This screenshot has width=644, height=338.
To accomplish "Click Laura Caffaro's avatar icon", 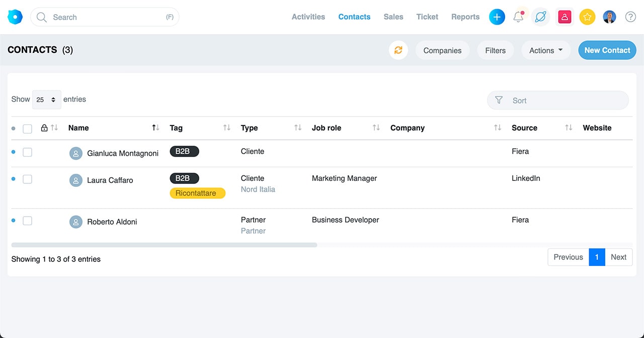I will pyautogui.click(x=75, y=180).
